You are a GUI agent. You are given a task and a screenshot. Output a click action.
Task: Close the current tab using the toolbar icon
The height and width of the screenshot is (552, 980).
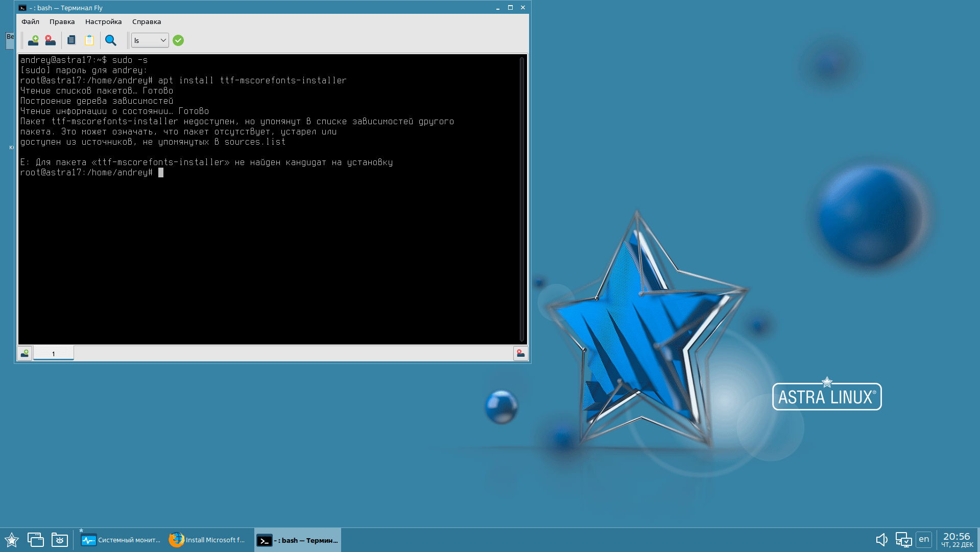(x=50, y=40)
